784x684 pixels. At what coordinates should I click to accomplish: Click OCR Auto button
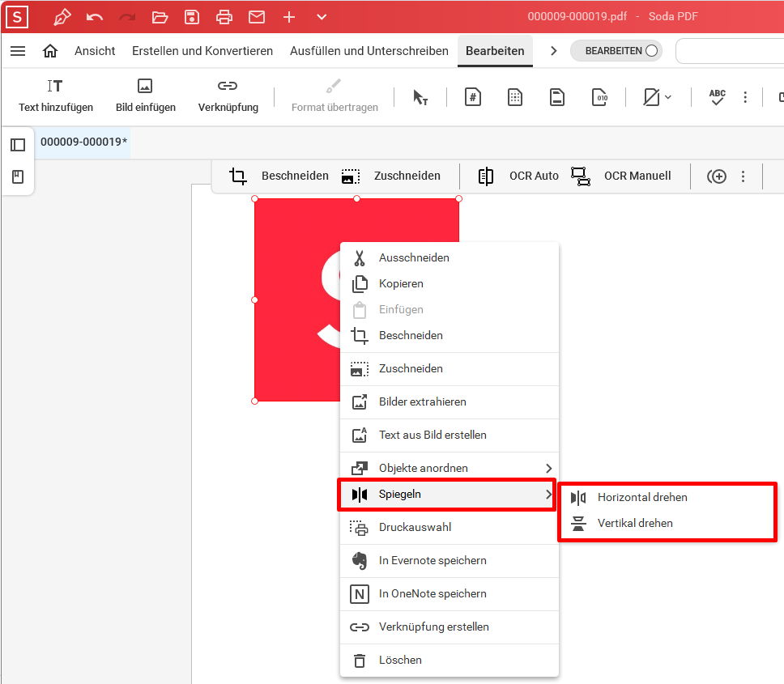(x=518, y=176)
